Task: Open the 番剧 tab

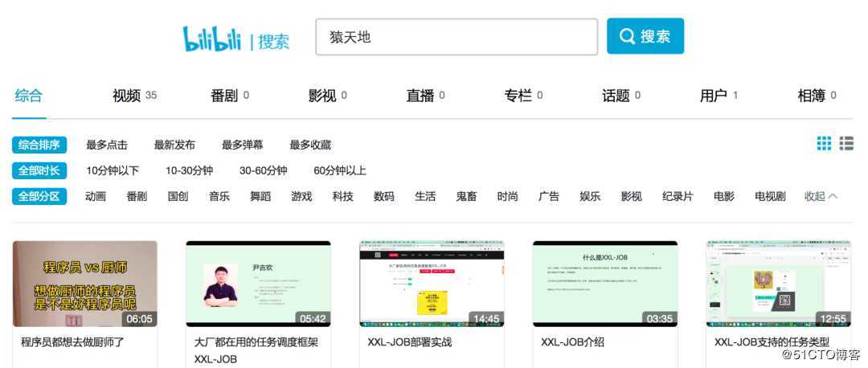Action: point(230,96)
